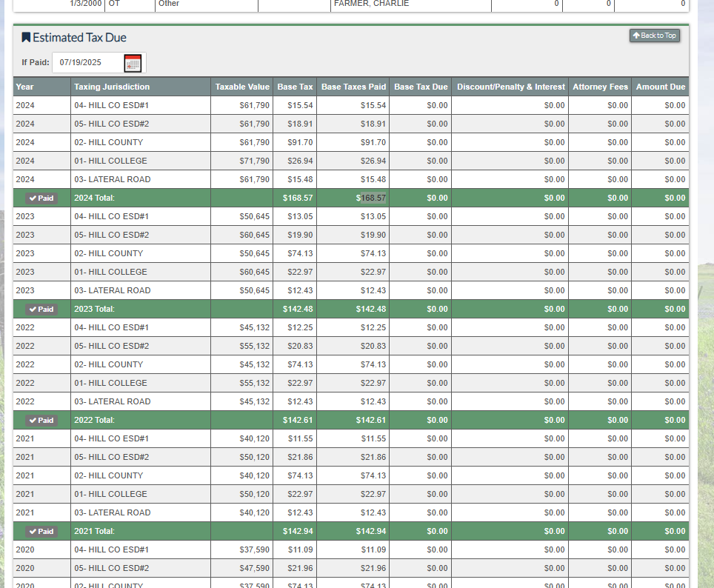
Task: Click the Year column header
Action: coord(25,87)
